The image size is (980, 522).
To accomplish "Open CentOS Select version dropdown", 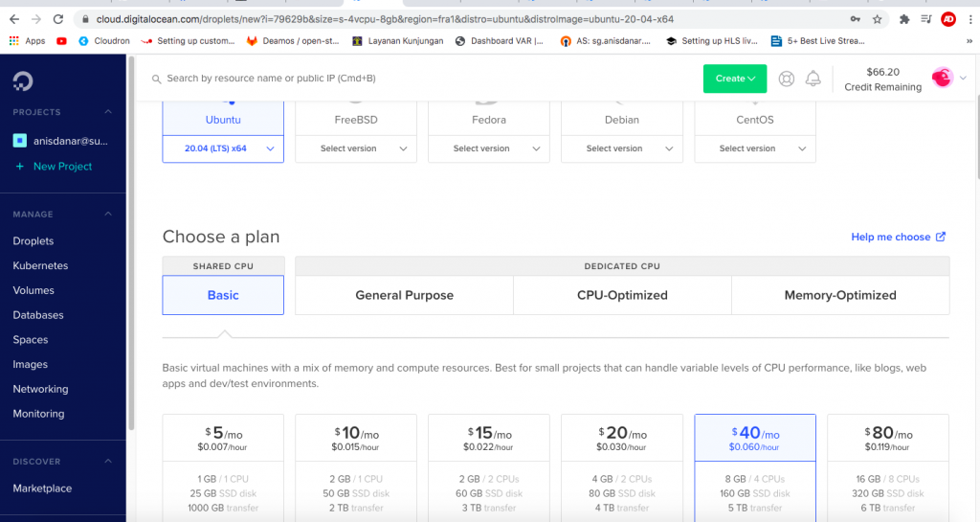I will [x=755, y=148].
